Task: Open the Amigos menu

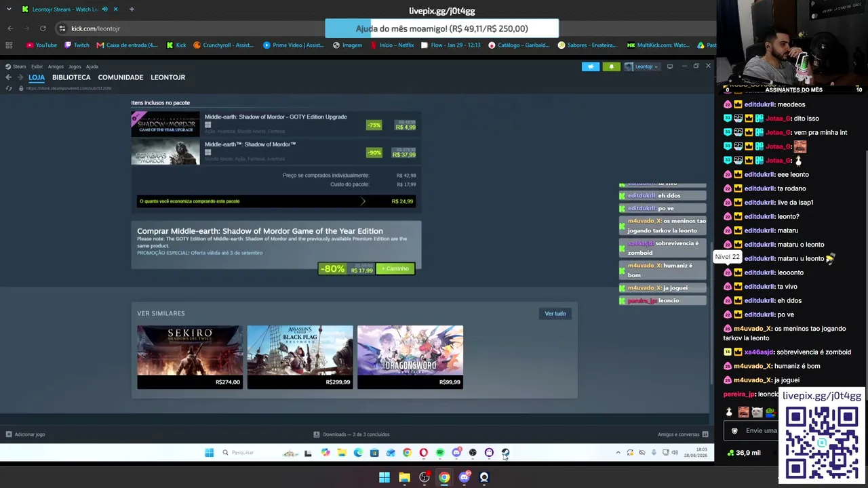Action: pyautogui.click(x=56, y=66)
